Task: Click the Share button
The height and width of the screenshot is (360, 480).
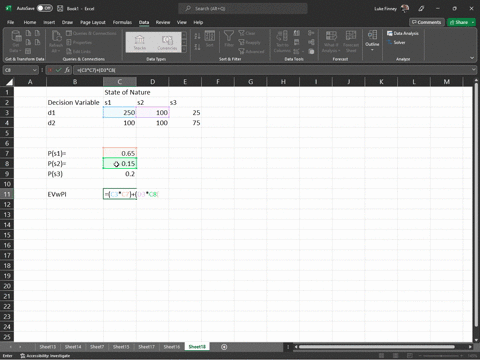Action: (458, 22)
